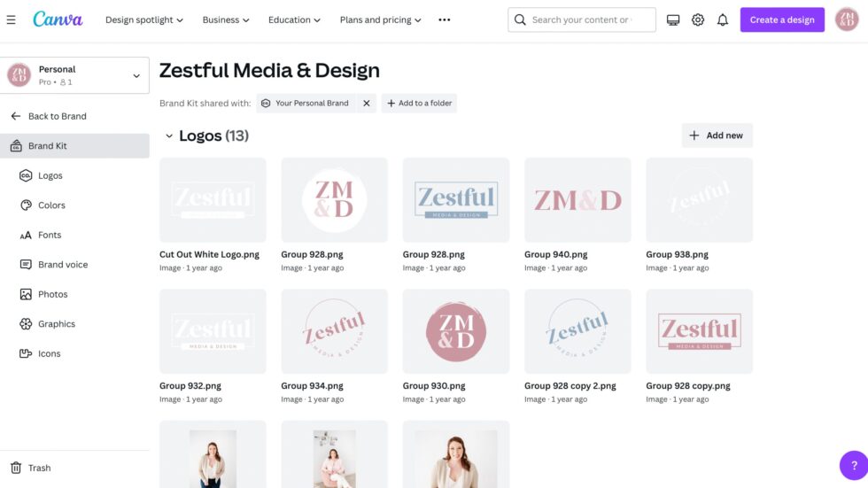Viewport: 868px width, 488px height.
Task: Open Cut Out White Logo.png thumbnail
Action: (213, 200)
